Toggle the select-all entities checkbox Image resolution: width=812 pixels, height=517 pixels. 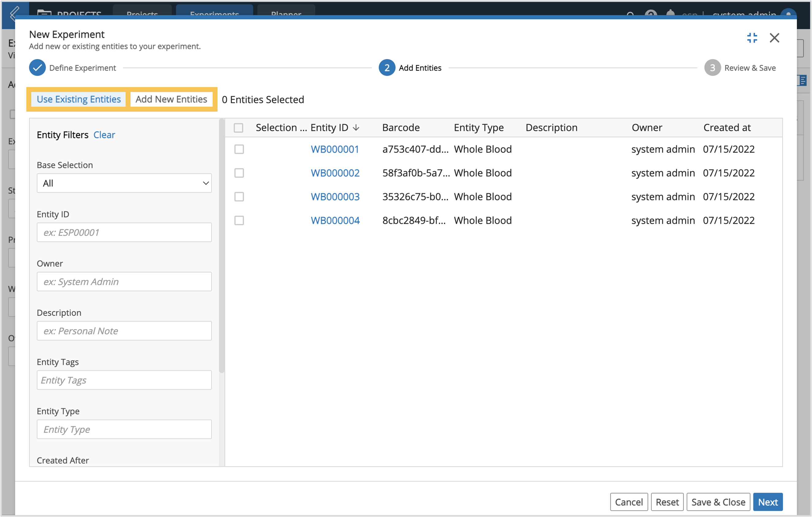[238, 128]
